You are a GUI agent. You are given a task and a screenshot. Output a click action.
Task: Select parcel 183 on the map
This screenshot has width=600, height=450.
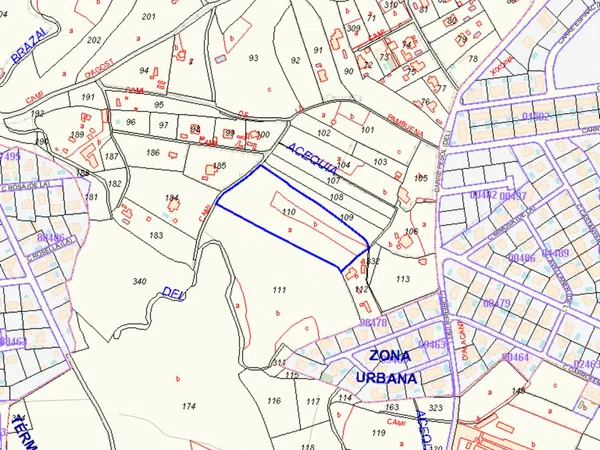[x=156, y=235]
